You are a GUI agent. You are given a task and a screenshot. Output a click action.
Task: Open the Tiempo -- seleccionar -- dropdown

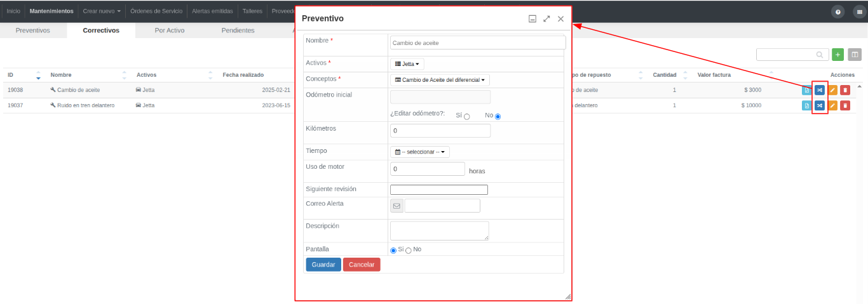pyautogui.click(x=420, y=152)
